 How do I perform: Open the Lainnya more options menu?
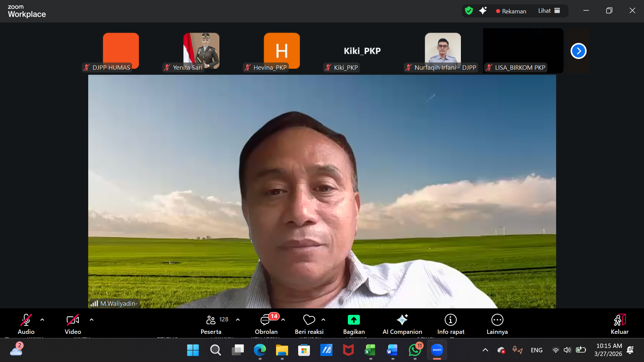pyautogui.click(x=497, y=324)
